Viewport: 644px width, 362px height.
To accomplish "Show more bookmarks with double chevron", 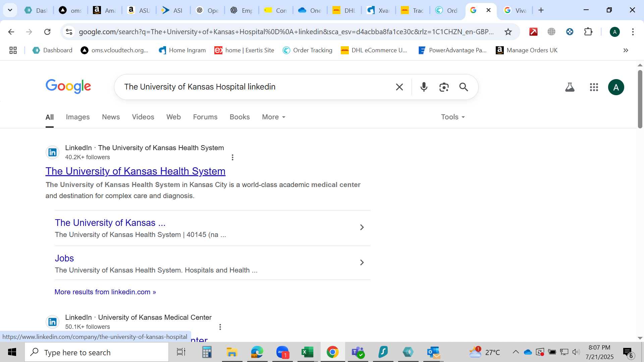I will pyautogui.click(x=626, y=50).
